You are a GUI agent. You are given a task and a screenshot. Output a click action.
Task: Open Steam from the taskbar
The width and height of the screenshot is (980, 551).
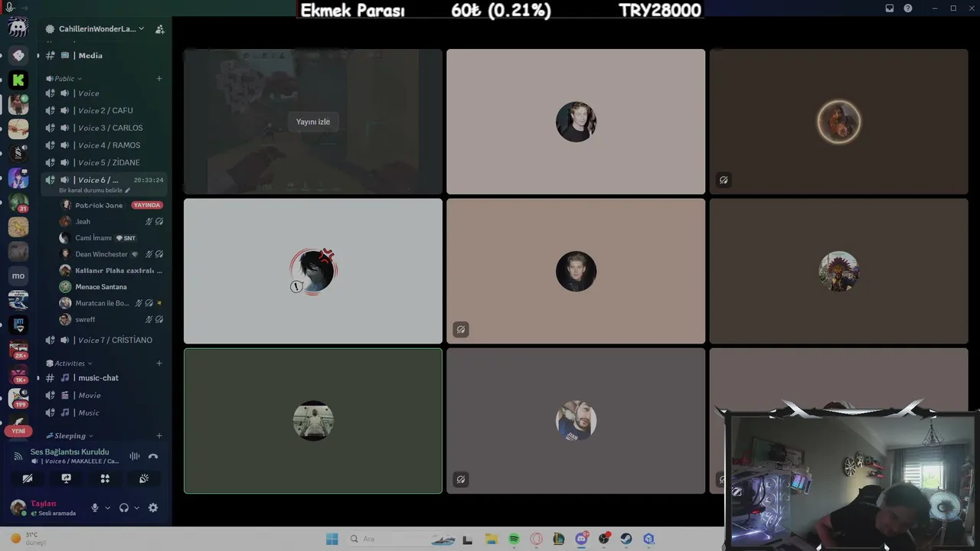click(626, 539)
